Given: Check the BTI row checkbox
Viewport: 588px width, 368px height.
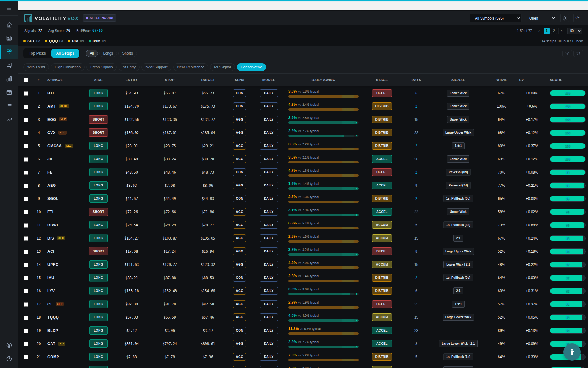Looking at the screenshot, I should 26,94.
